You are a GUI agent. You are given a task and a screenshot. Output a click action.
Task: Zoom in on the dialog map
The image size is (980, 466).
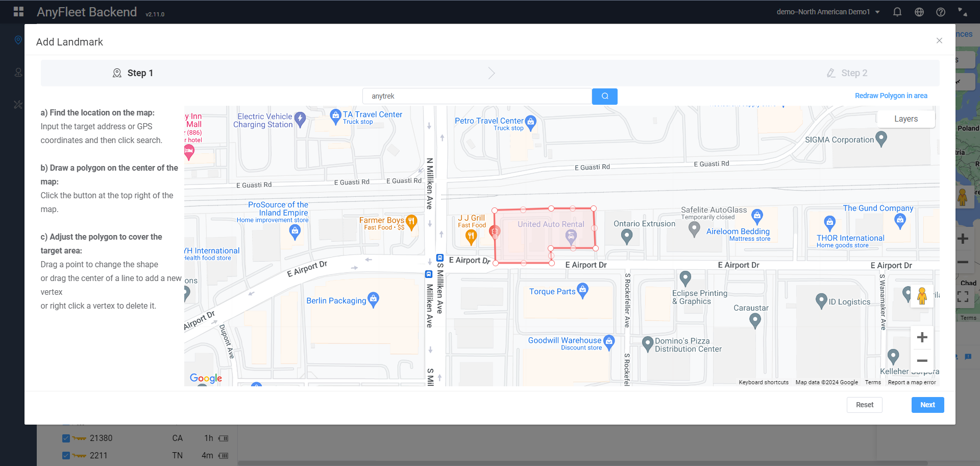click(x=922, y=337)
